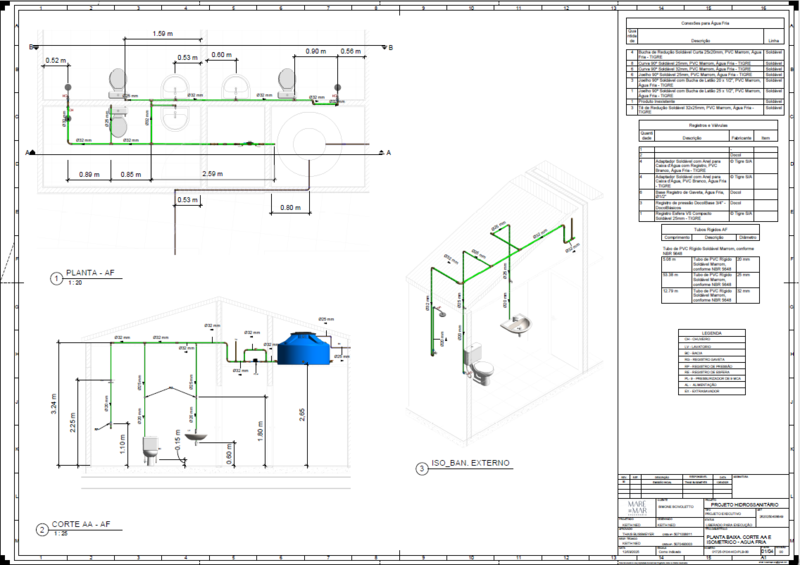Select the toilet fixture in the Corte AA section
The height and width of the screenshot is (565, 800).
(151, 450)
